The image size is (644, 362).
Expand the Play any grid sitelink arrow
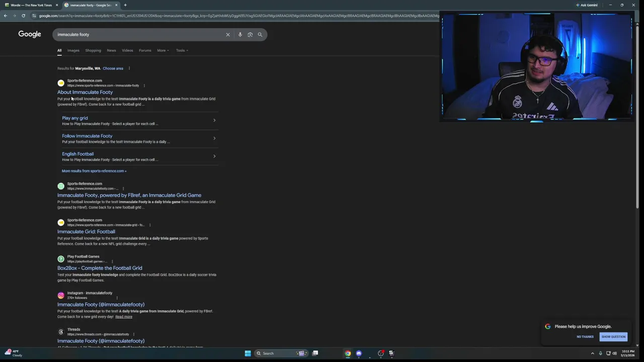(x=214, y=120)
